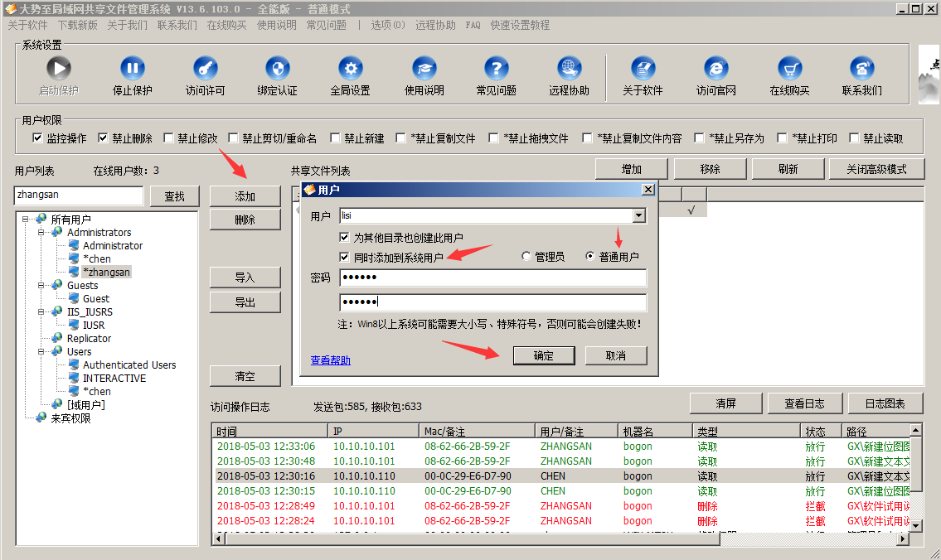The height and width of the screenshot is (560, 941).
Task: Open 全局设置 gear icon
Action: 351,69
